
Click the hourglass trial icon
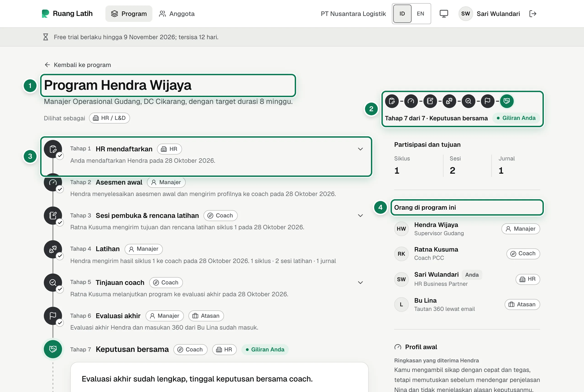[x=46, y=37]
